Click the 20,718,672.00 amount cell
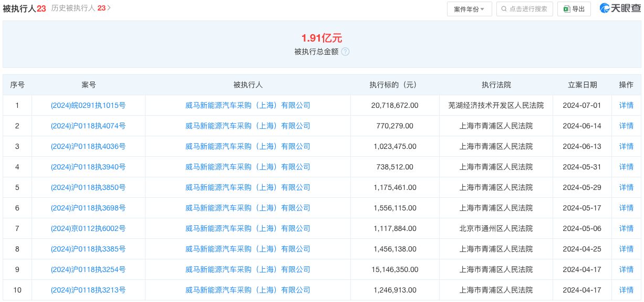The height and width of the screenshot is (302, 644). tap(394, 105)
